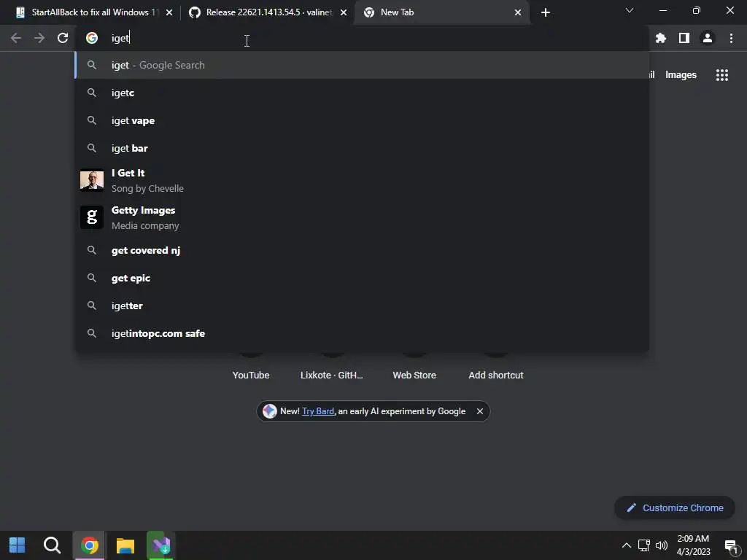
Task: Open the volume tray icon
Action: coord(661,545)
